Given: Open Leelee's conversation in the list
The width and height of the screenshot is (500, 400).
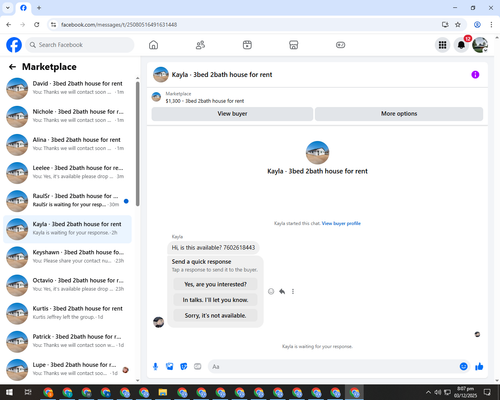Looking at the screenshot, I should click(x=68, y=173).
